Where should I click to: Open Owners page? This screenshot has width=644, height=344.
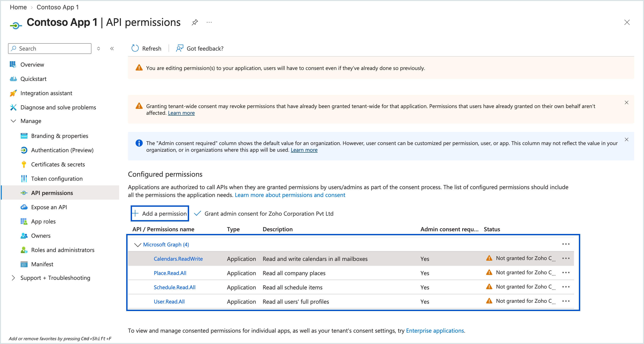(41, 235)
